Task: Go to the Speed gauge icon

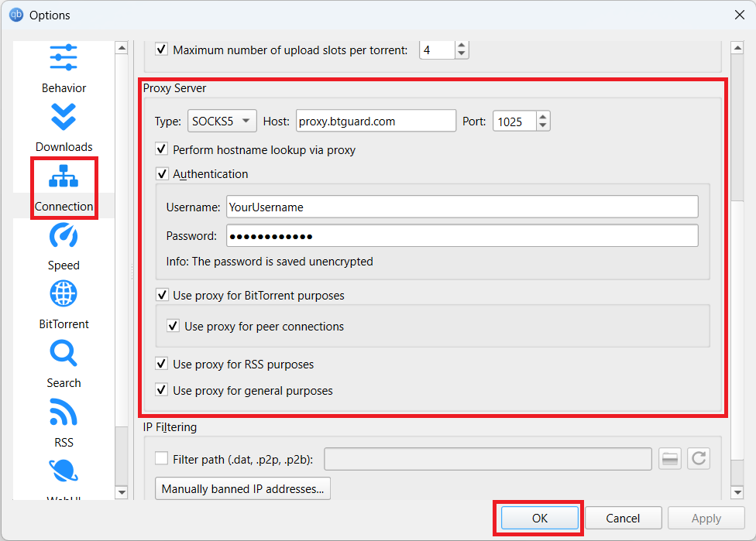Action: (64, 237)
